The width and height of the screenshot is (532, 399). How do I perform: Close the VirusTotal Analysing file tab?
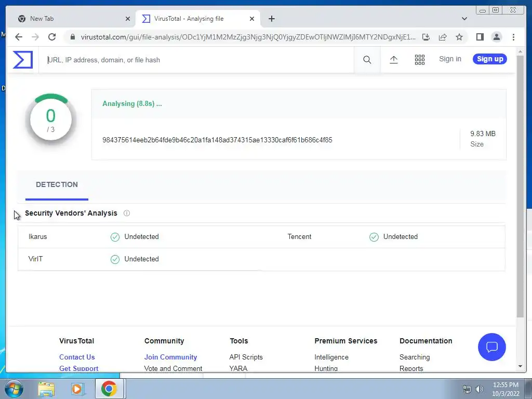(x=252, y=19)
